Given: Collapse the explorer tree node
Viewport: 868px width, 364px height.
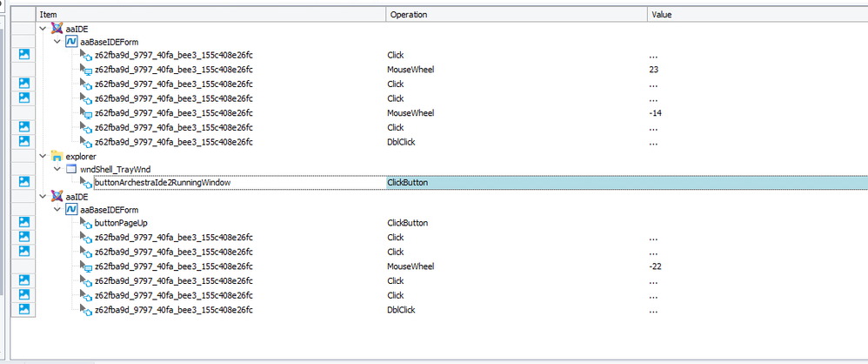Looking at the screenshot, I should [43, 155].
